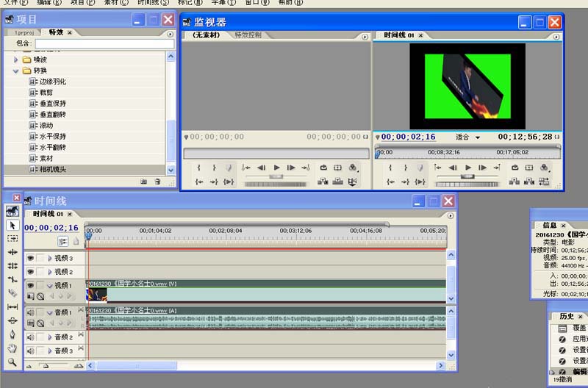Toggle Snap button in timeline header

click(63, 241)
